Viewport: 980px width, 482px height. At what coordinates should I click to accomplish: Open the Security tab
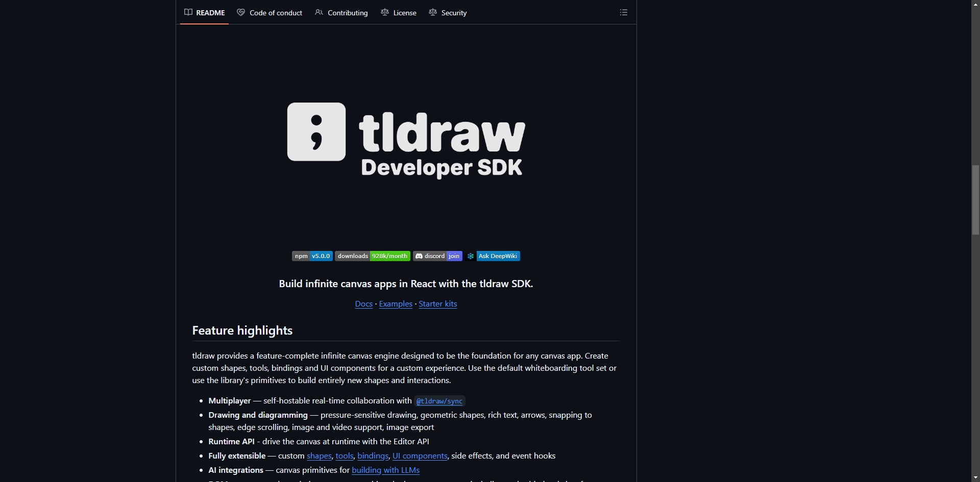click(x=448, y=12)
